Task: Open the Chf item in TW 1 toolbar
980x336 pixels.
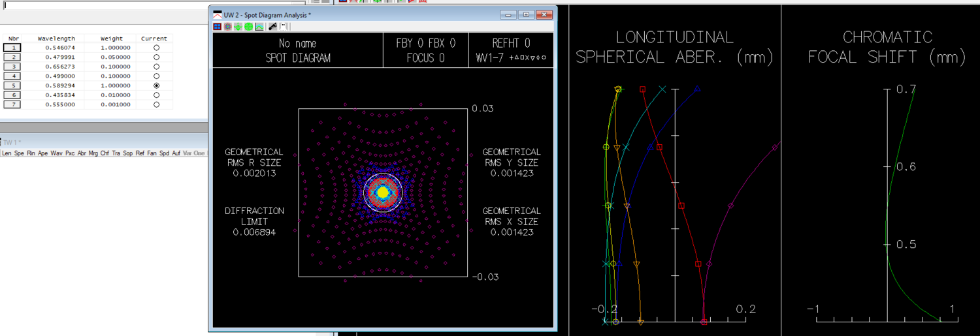Action: click(105, 153)
